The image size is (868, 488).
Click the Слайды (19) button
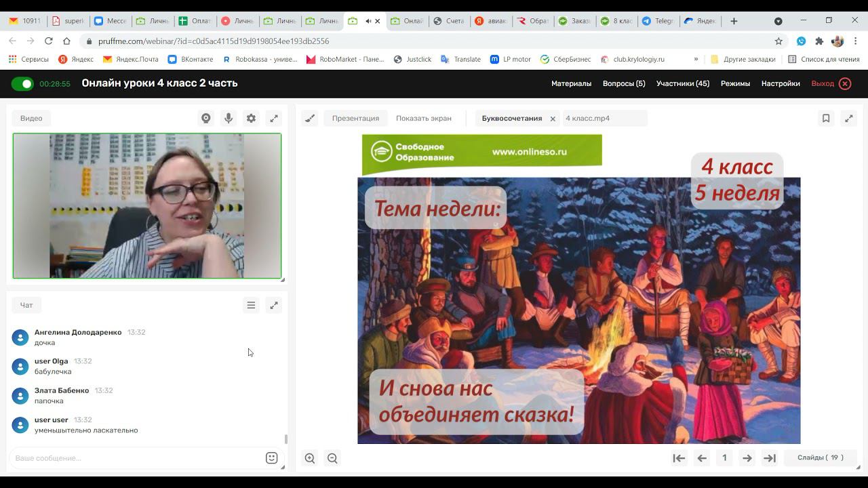(821, 457)
